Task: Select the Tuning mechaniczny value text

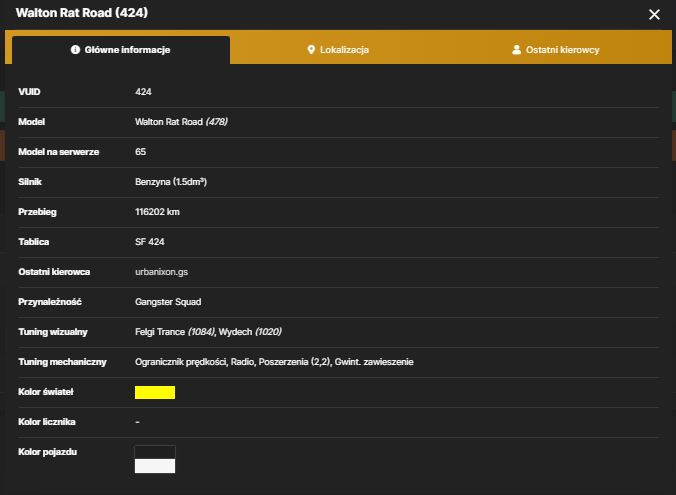Action: tap(274, 362)
